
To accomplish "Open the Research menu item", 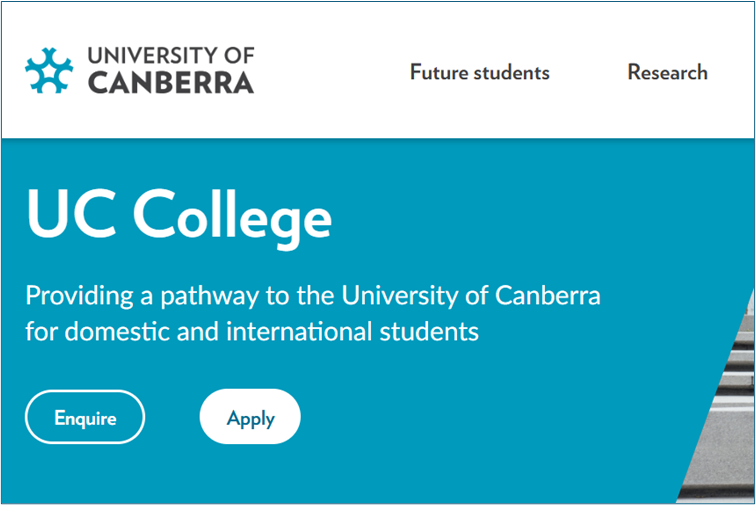I will [x=668, y=72].
